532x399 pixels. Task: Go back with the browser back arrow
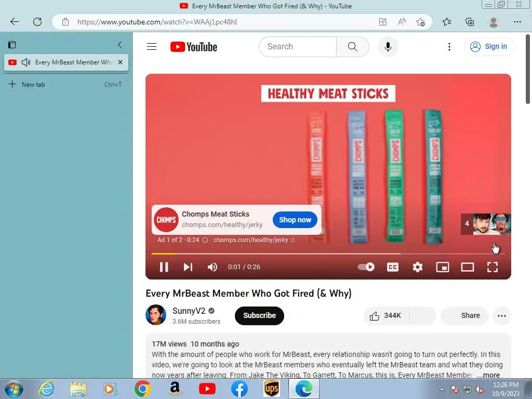[x=14, y=22]
